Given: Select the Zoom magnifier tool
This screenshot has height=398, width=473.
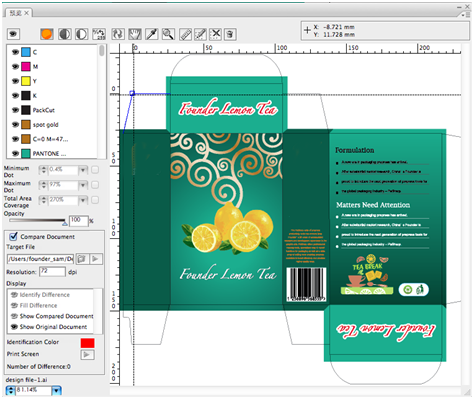Looking at the screenshot, I should tap(168, 34).
